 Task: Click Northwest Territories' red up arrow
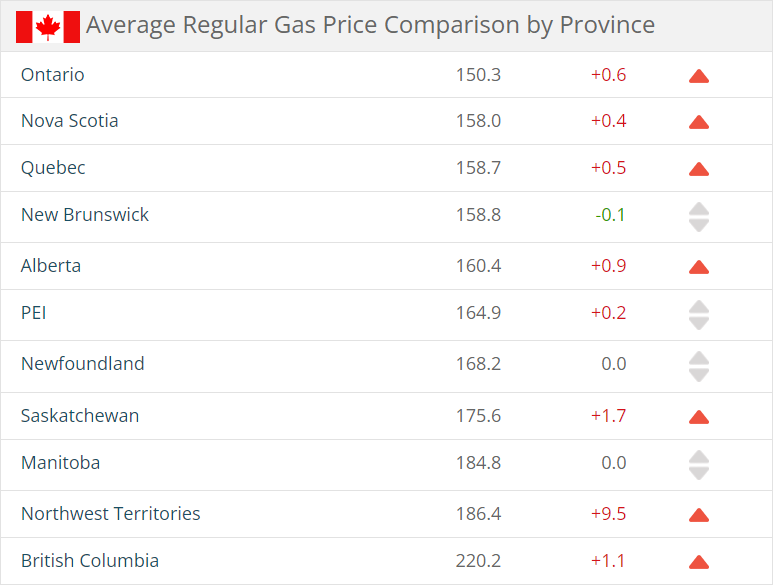click(x=699, y=515)
